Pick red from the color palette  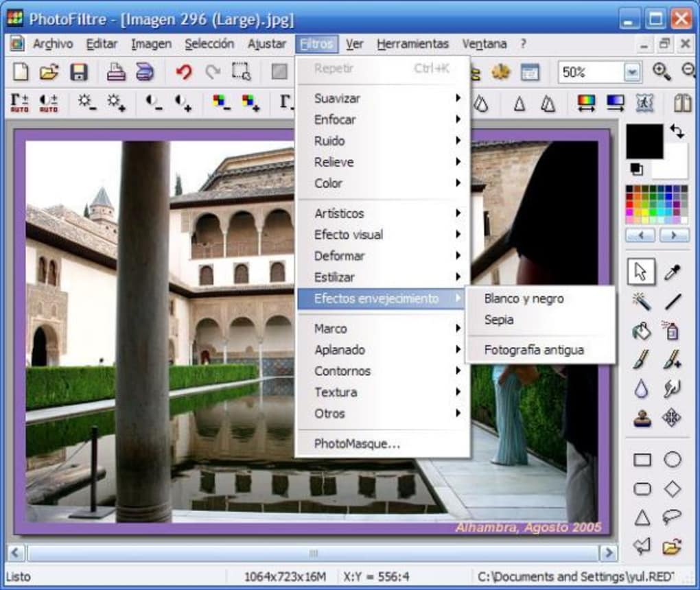click(x=629, y=204)
